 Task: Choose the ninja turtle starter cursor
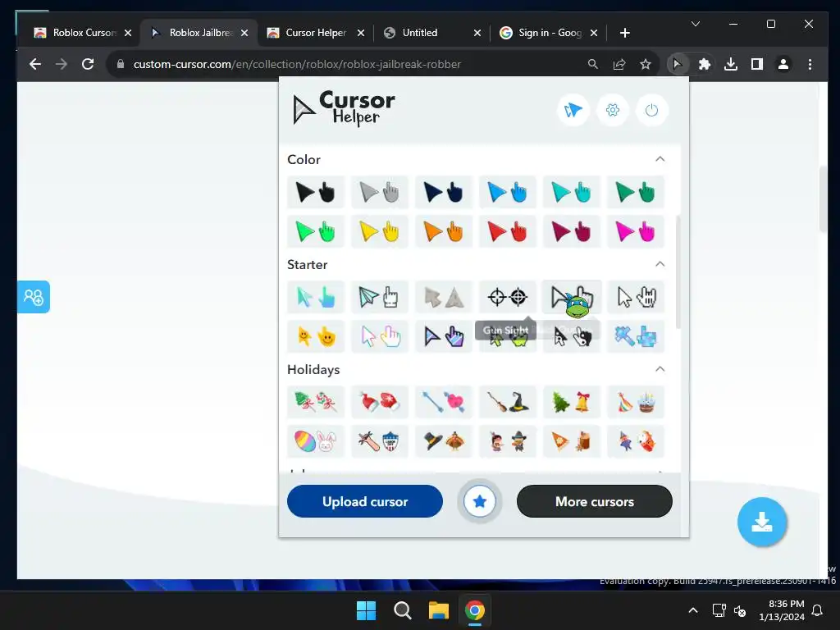pyautogui.click(x=571, y=297)
